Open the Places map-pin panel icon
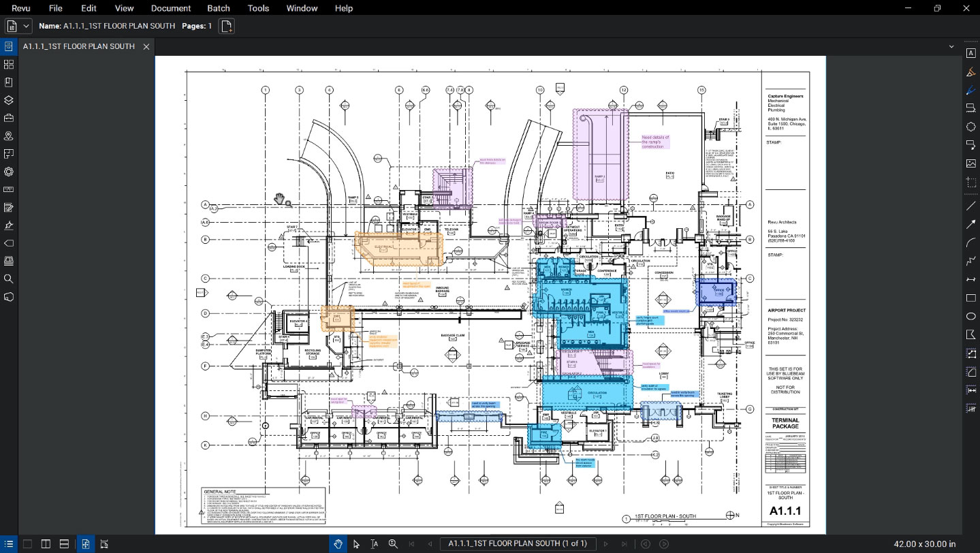The width and height of the screenshot is (980, 553). [x=9, y=136]
